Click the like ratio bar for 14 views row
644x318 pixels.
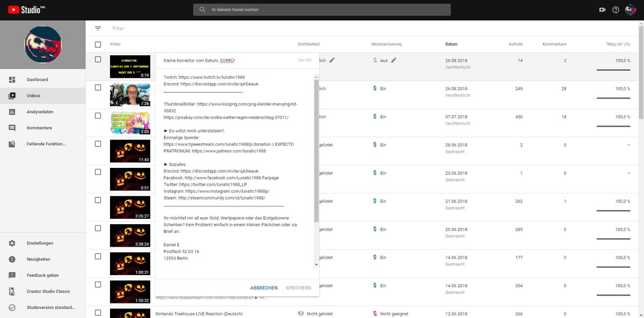click(613, 70)
